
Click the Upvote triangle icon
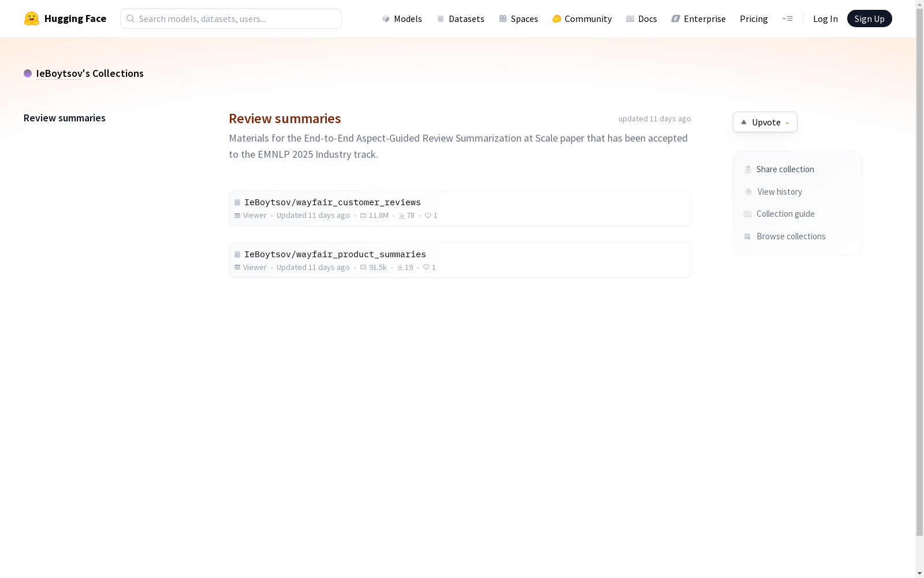coord(744,122)
